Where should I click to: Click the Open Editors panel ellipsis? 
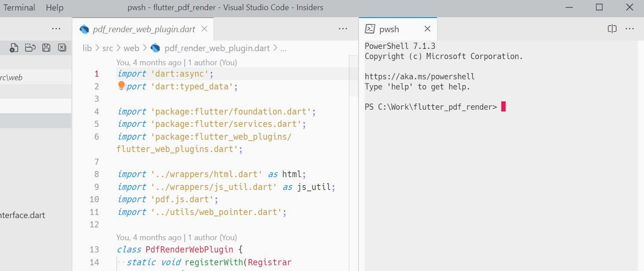[56, 28]
